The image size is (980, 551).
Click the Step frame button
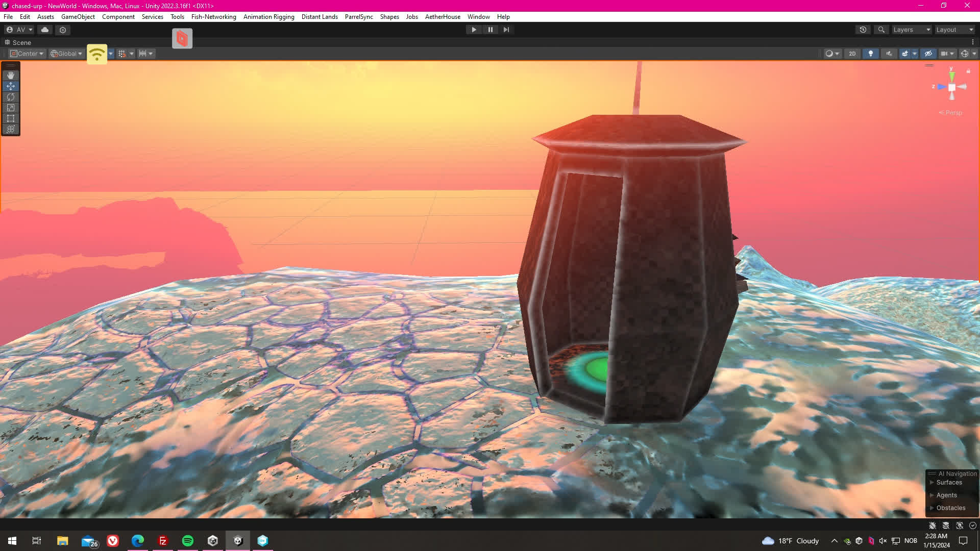(506, 30)
